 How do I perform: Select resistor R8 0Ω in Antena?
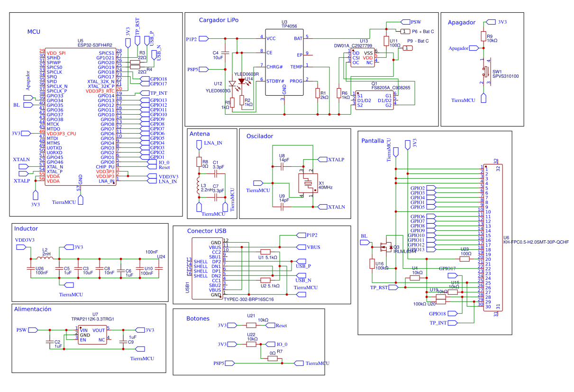199,162
